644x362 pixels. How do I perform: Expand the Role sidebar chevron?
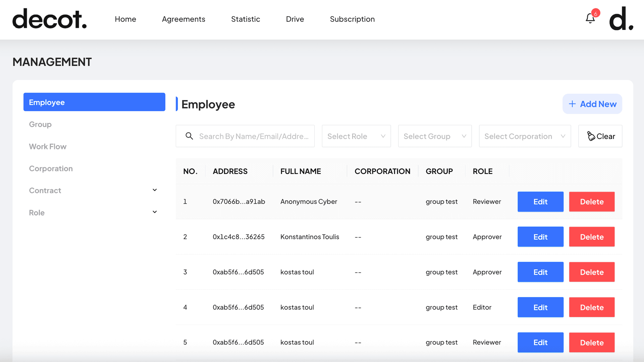tap(155, 212)
